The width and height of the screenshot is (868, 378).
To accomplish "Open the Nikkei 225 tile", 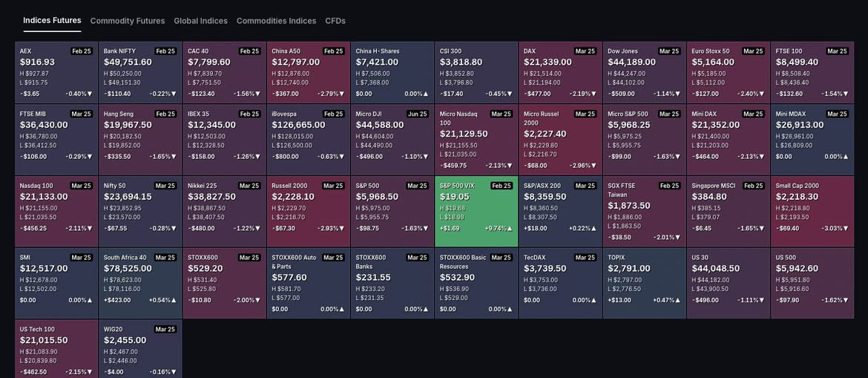I will click(225, 212).
